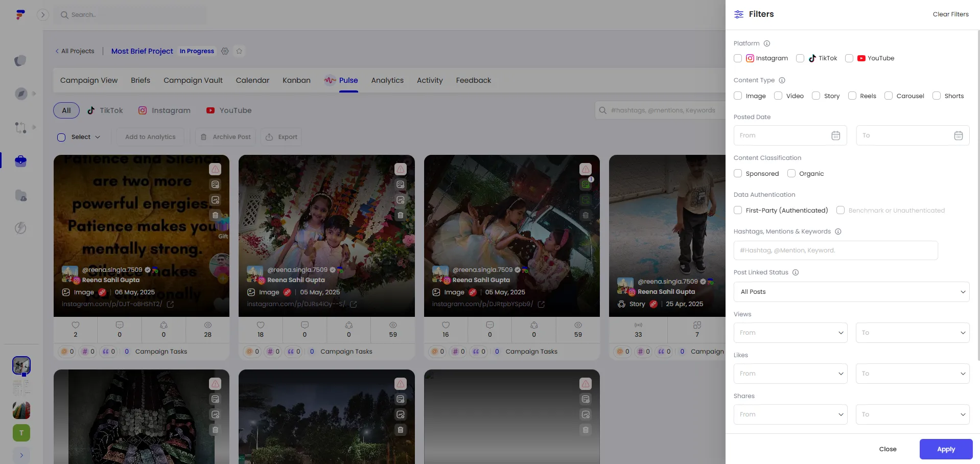The image size is (980, 464).
Task: Expand the collapsed sidebar with bottom chevron
Action: (21, 455)
